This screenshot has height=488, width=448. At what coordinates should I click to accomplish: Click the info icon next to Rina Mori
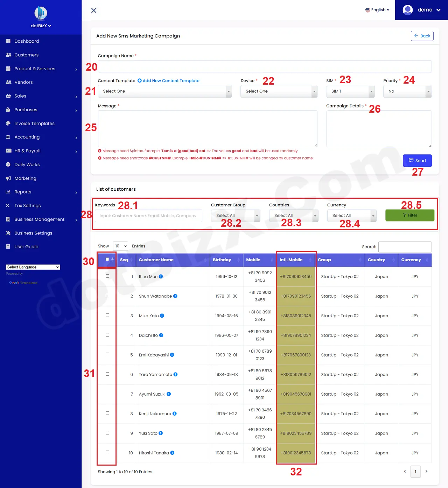click(161, 276)
